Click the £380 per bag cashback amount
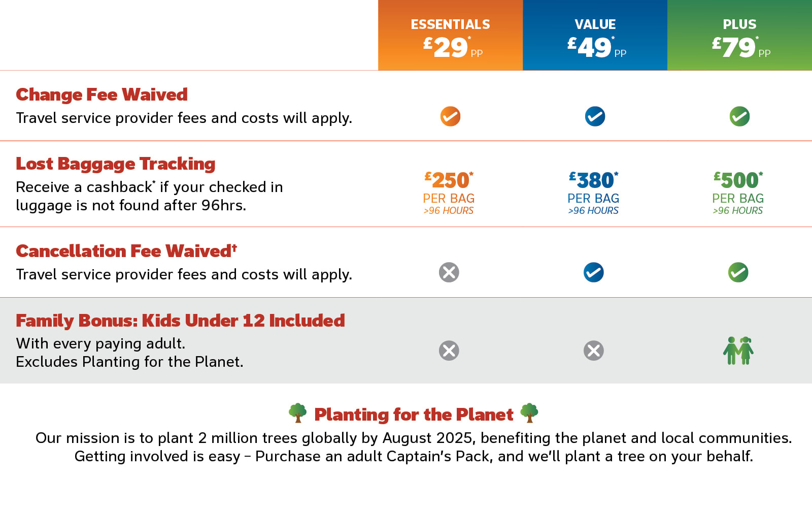This screenshot has height=508, width=812. tap(593, 181)
